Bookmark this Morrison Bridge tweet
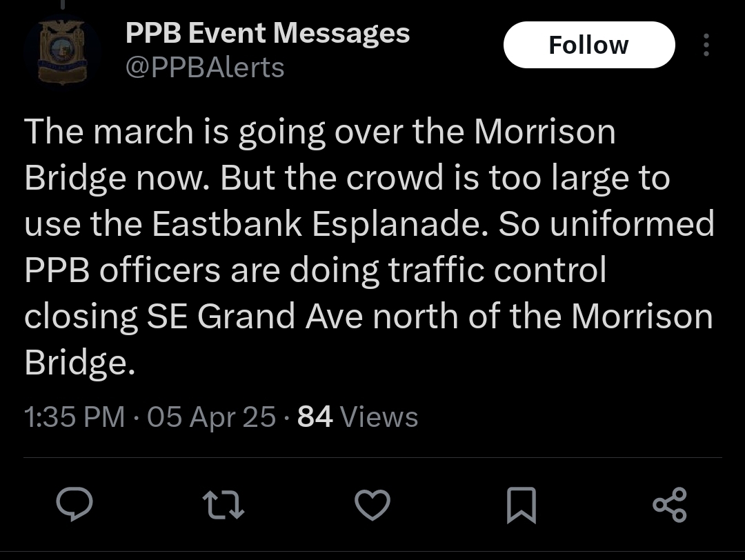The image size is (745, 560). click(x=521, y=504)
